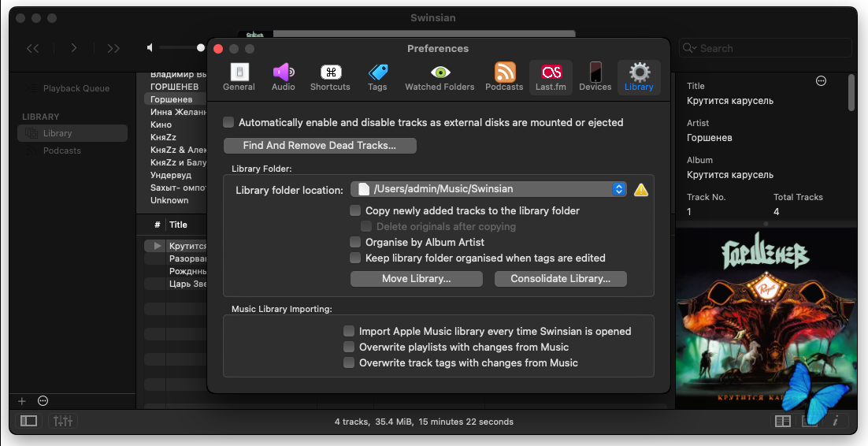Viewport: 868px width, 446px height.
Task: Click the Consolidate Library button
Action: click(560, 279)
